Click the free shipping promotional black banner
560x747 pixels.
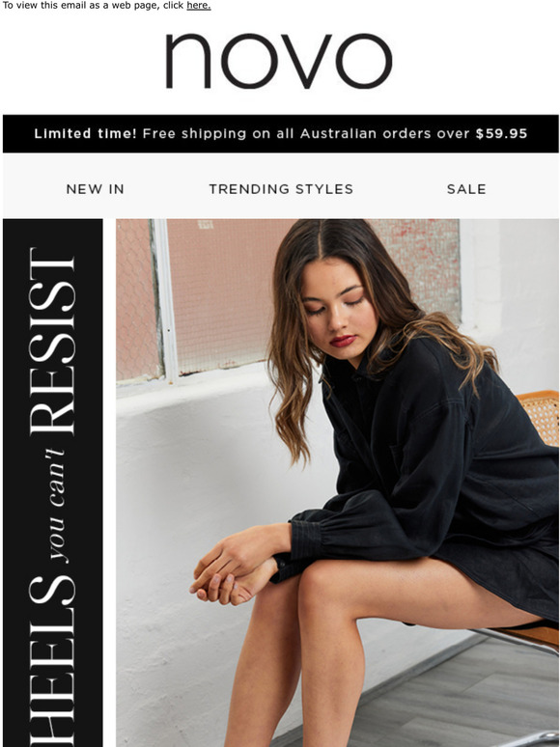pos(281,133)
